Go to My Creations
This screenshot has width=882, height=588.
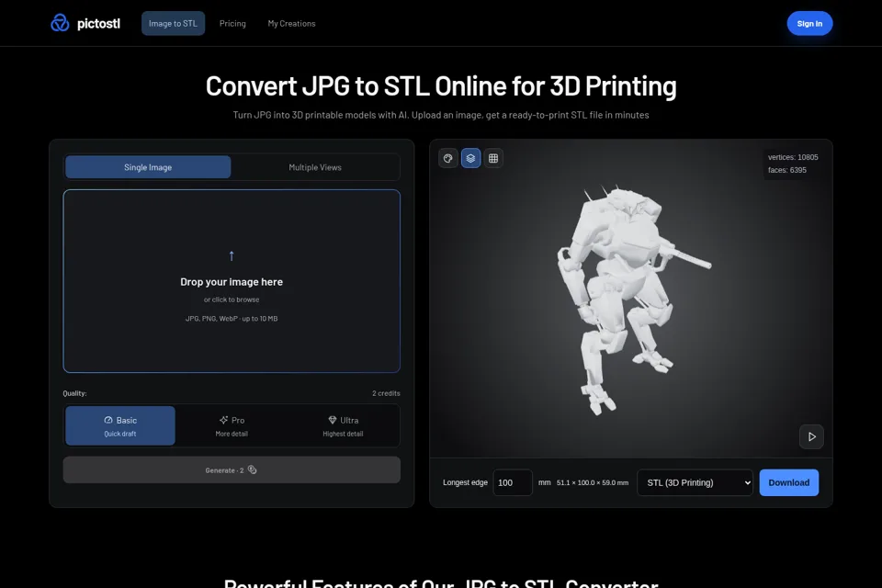coord(291,24)
